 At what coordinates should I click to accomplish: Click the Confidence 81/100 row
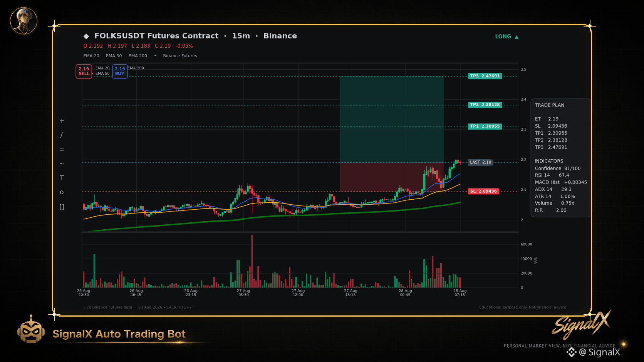tap(557, 168)
